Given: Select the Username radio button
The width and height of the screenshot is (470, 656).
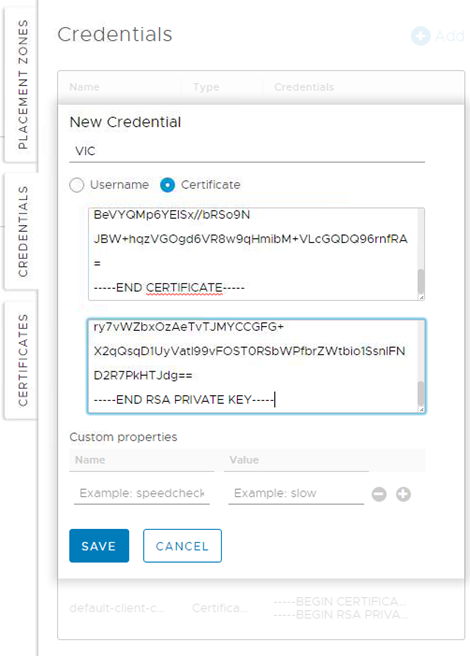Looking at the screenshot, I should [77, 185].
